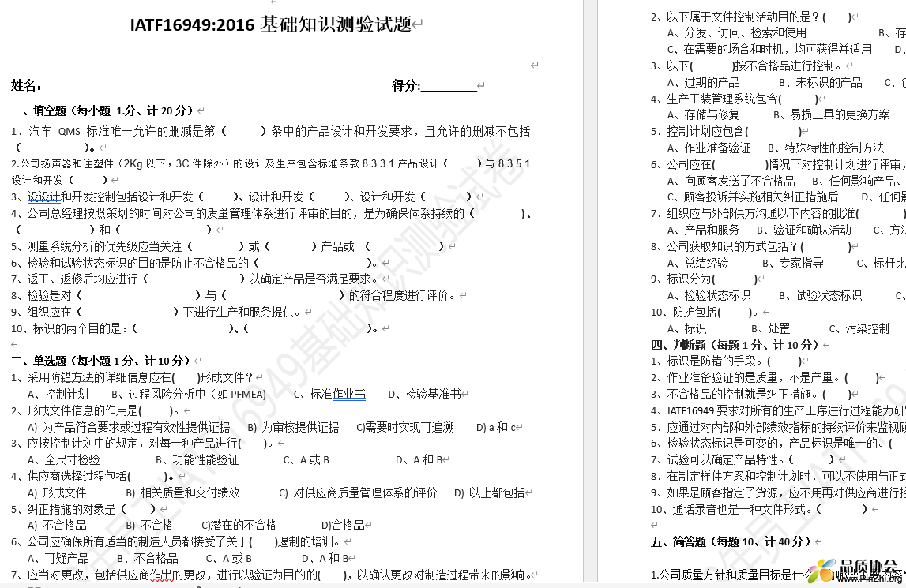This screenshot has width=906, height=588.
Task: Choose option "C、标准作业书"
Action: click(329, 395)
